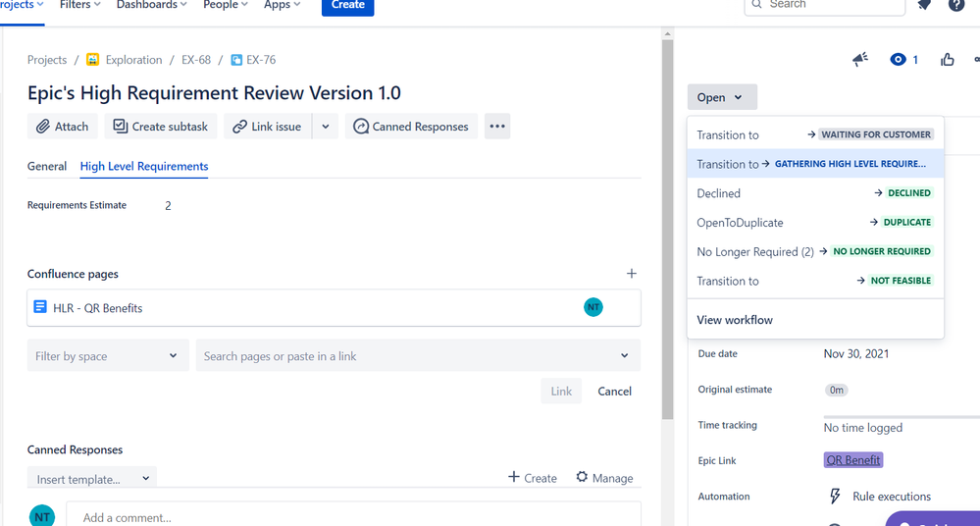The width and height of the screenshot is (980, 526).
Task: Click the feedback megaphone icon
Action: 860,60
